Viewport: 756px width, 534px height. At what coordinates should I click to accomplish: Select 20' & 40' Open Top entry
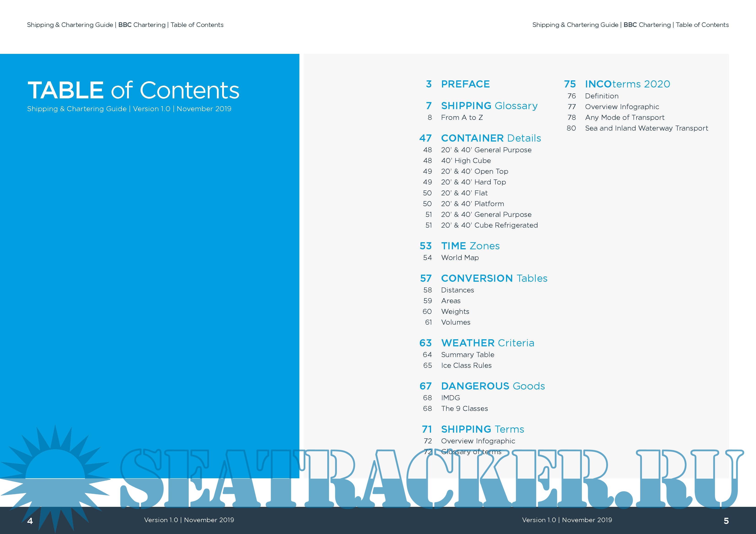coord(474,171)
